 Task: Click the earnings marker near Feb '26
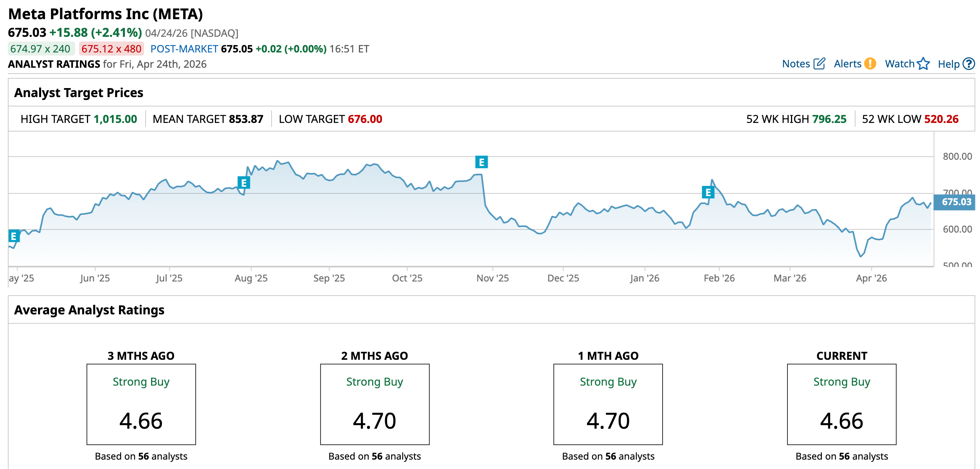coord(708,192)
